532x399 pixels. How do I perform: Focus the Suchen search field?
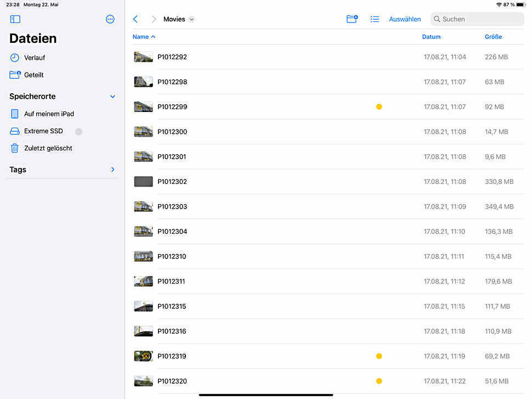[477, 19]
